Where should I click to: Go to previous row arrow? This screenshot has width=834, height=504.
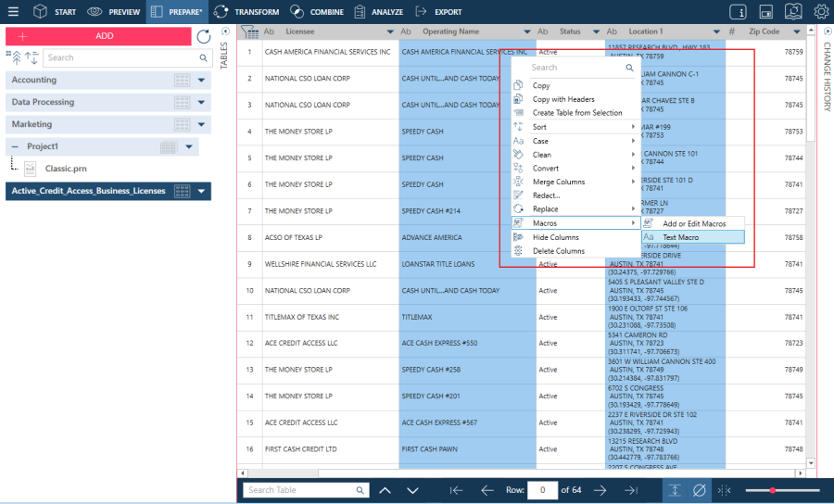[x=487, y=490]
